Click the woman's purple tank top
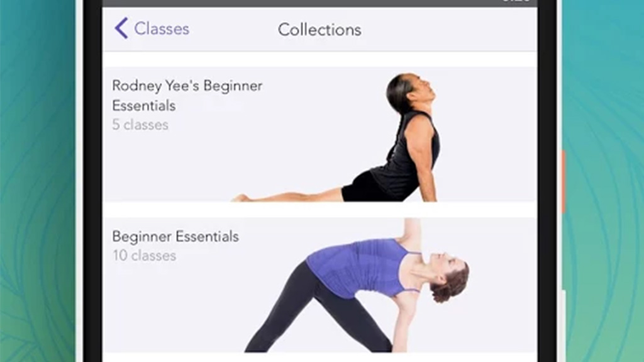 (x=359, y=268)
